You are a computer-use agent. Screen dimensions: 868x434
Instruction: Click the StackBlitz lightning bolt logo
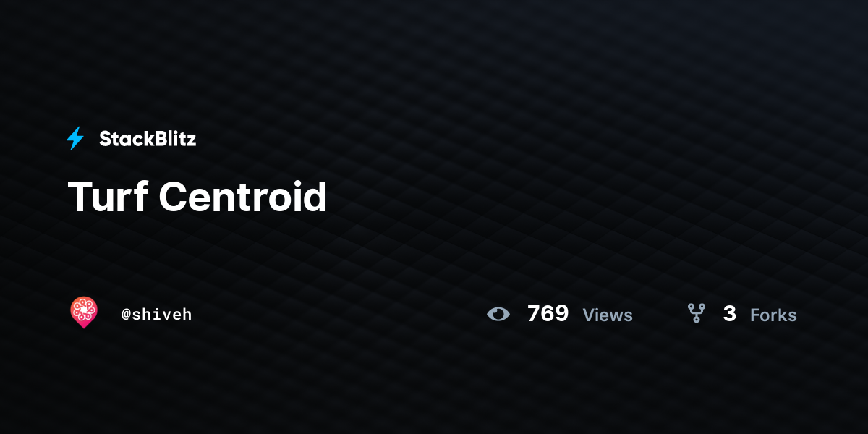(75, 138)
